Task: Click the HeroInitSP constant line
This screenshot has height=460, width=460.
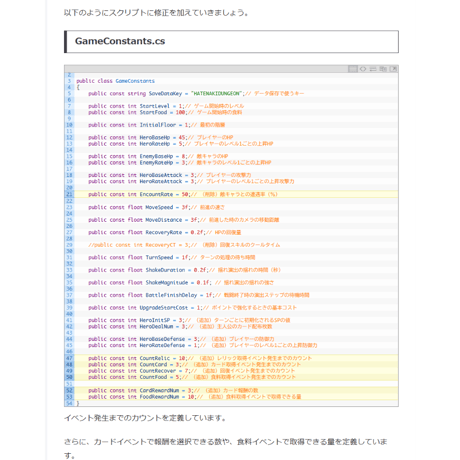Action: point(189,320)
